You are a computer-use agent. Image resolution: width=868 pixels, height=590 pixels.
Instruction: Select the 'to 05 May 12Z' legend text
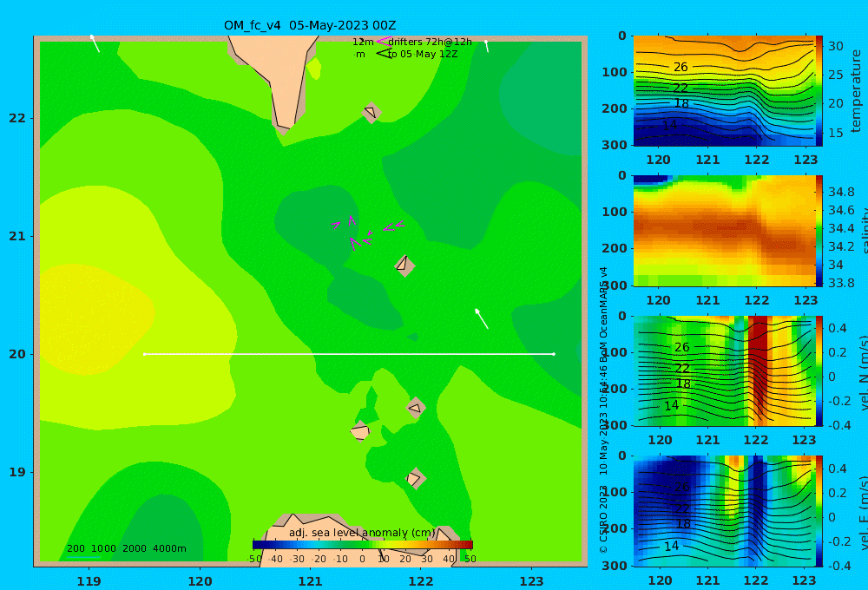[423, 55]
